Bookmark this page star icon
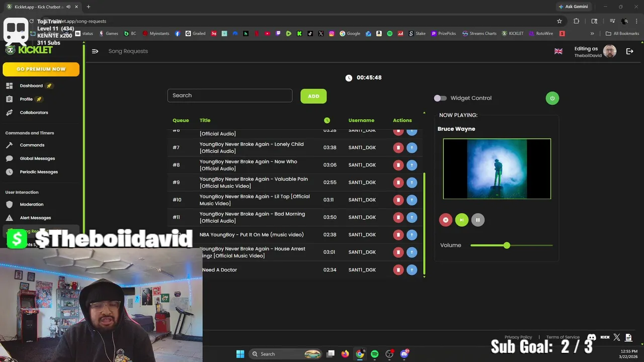Screen dimensions: 644x362 [x=559, y=21]
